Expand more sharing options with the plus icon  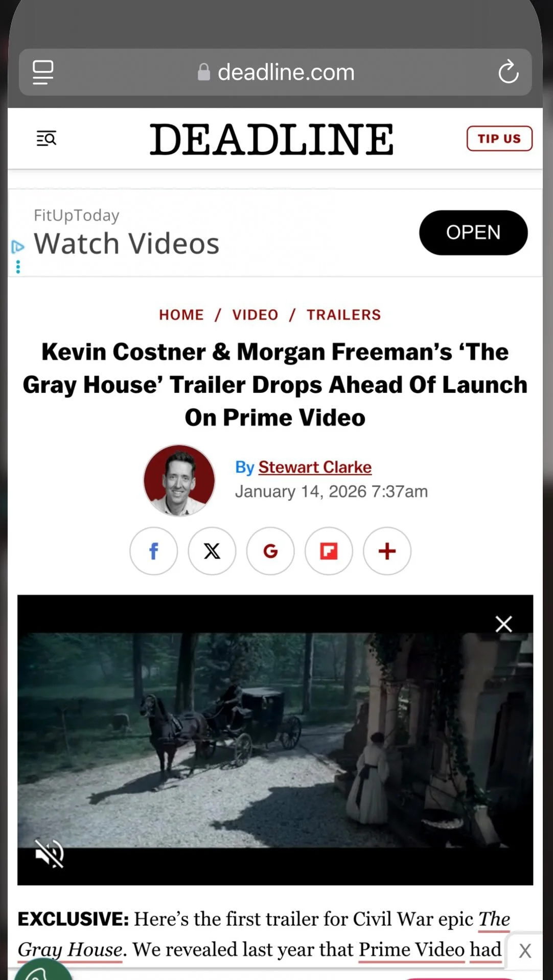(x=387, y=551)
